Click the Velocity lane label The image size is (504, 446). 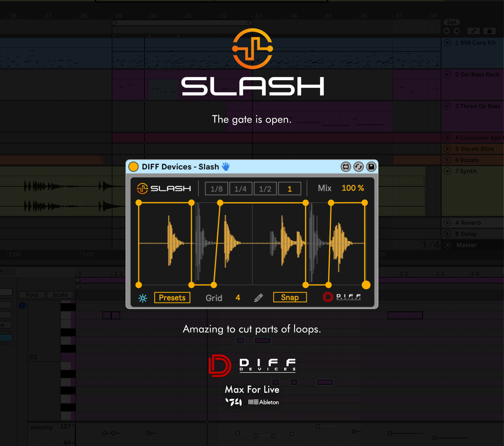[x=41, y=428]
